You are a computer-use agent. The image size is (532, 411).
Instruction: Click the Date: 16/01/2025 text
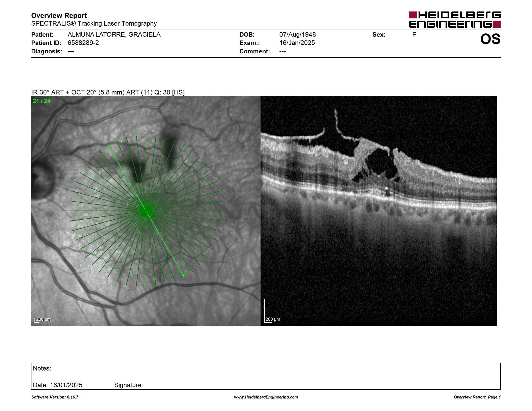[x=57, y=385]
